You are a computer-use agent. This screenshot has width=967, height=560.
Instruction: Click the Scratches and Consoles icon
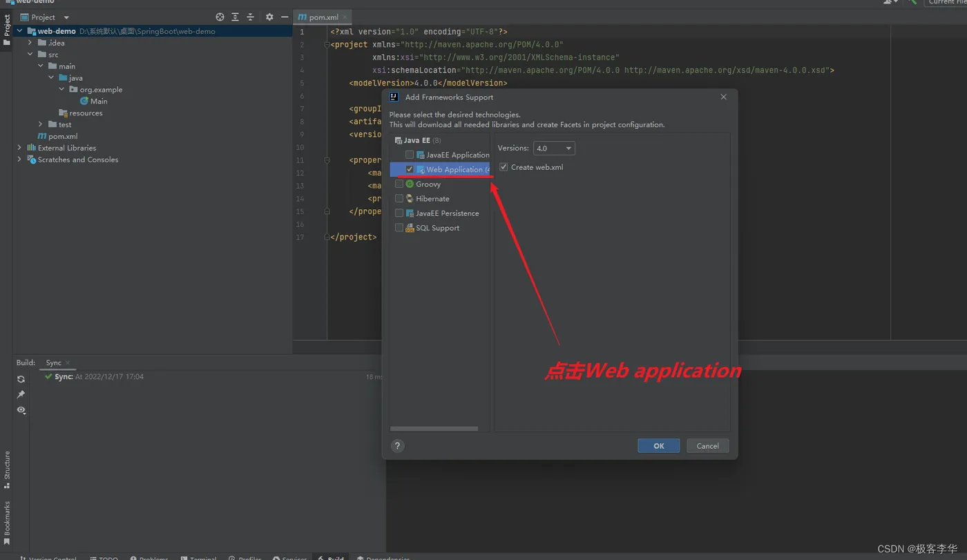click(x=31, y=160)
